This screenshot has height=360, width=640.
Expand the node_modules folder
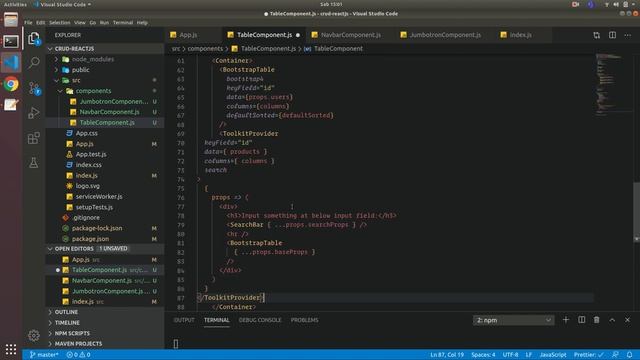pyautogui.click(x=106, y=59)
